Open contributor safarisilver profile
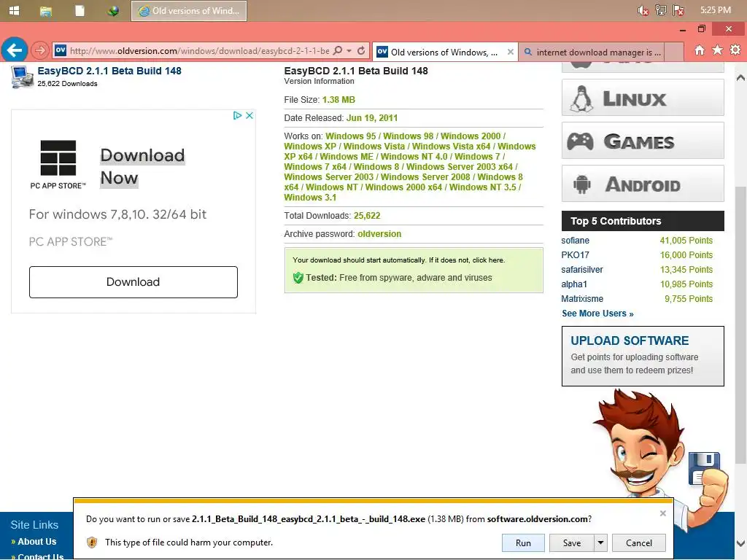Image resolution: width=747 pixels, height=560 pixels. [x=581, y=270]
